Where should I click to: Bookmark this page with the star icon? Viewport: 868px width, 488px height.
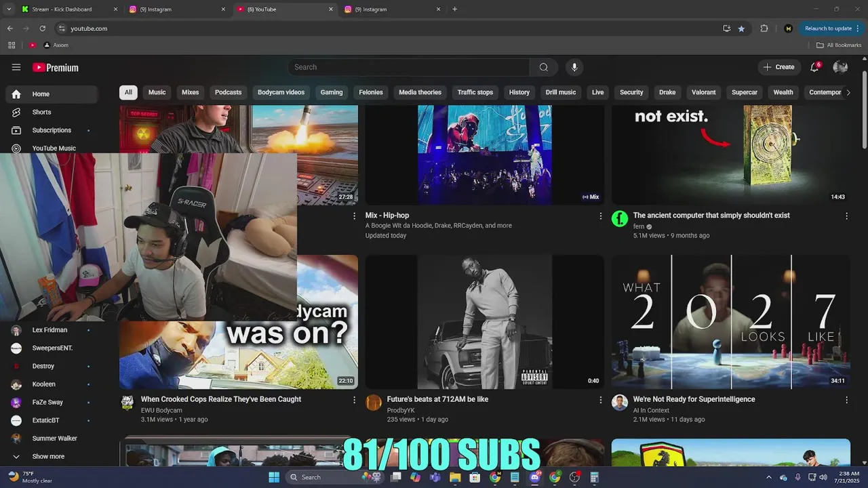tap(741, 28)
